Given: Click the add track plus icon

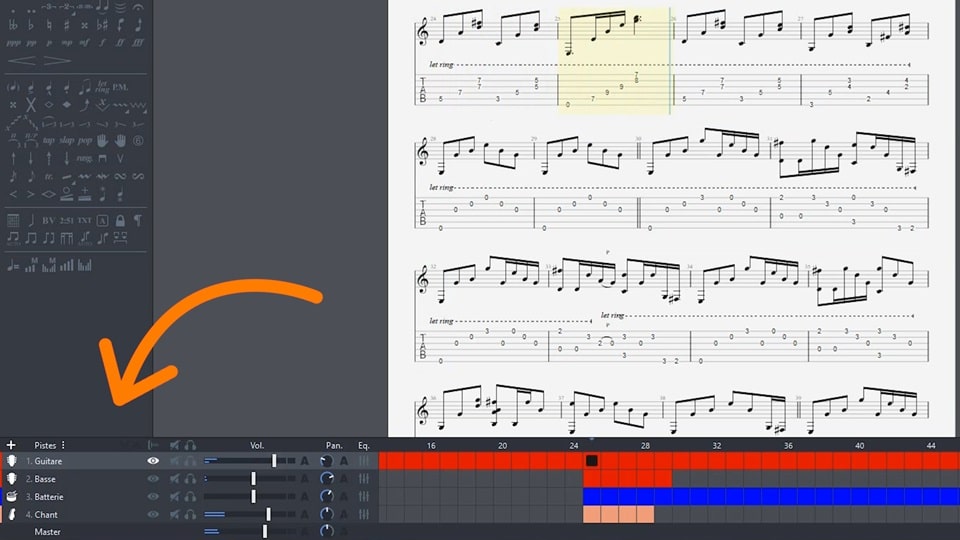Looking at the screenshot, I should pyautogui.click(x=11, y=445).
